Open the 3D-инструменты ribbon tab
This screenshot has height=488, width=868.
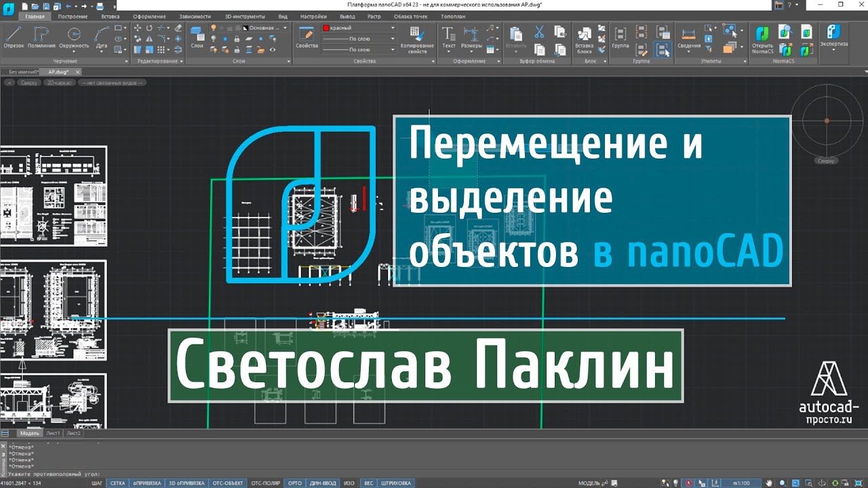pos(245,16)
